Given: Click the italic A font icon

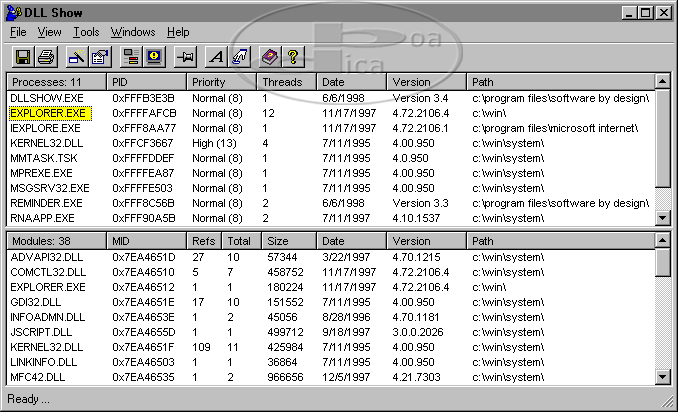Looking at the screenshot, I should point(217,56).
